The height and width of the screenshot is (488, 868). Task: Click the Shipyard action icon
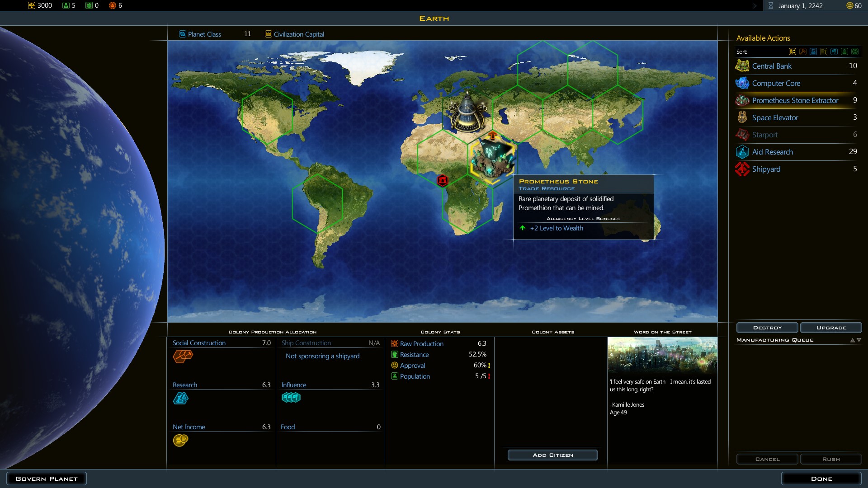(x=742, y=169)
